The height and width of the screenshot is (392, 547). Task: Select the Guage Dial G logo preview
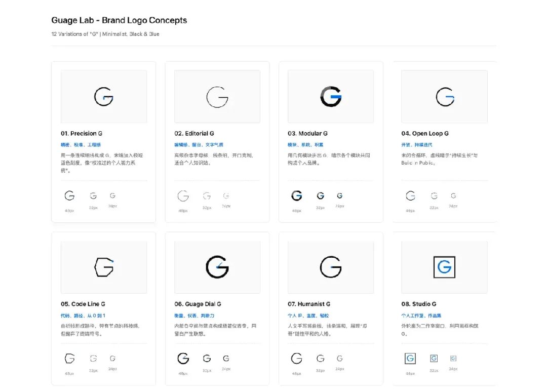pyautogui.click(x=217, y=267)
